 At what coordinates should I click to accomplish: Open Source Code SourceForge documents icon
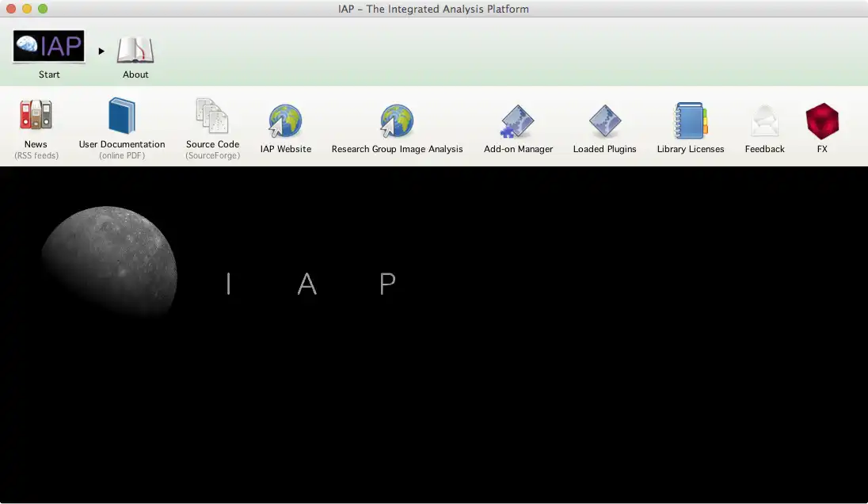coord(212,116)
